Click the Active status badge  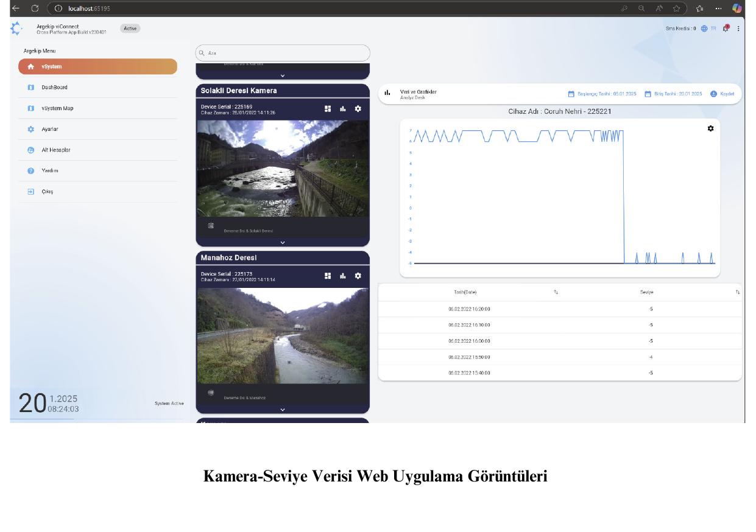point(130,28)
